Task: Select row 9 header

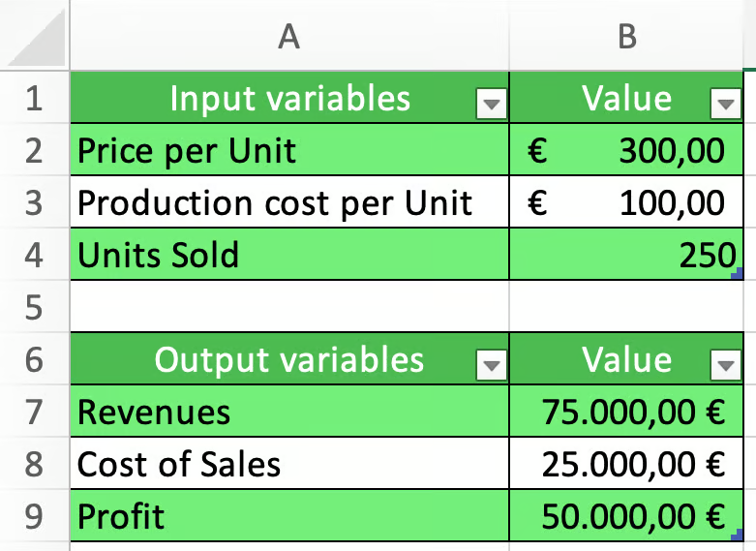Action: point(35,516)
